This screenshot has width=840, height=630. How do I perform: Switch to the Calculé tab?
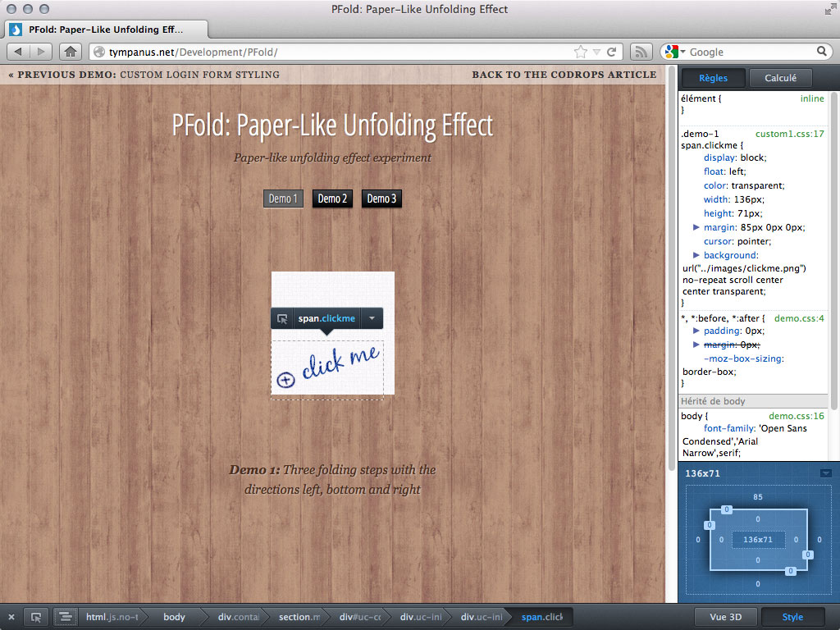click(780, 78)
